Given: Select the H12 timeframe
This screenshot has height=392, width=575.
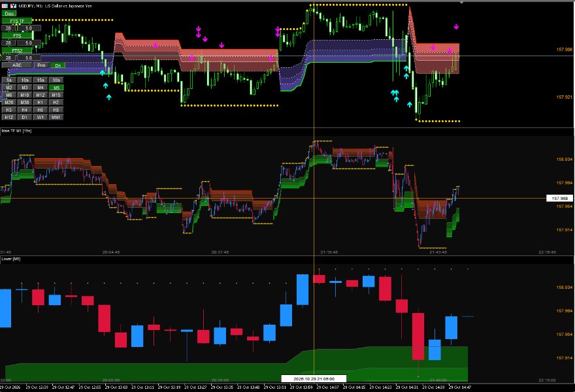Looking at the screenshot, I should click(x=9, y=118).
